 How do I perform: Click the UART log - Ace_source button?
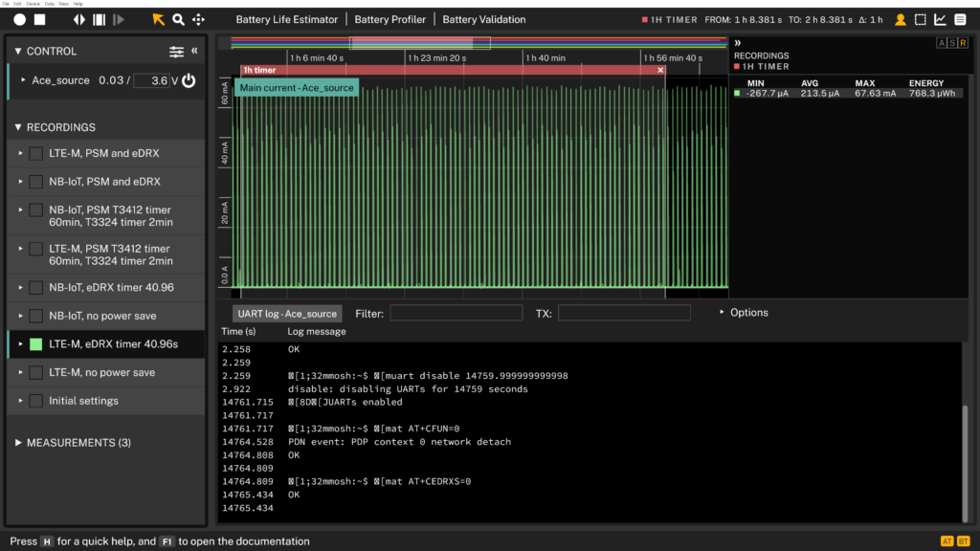click(287, 314)
